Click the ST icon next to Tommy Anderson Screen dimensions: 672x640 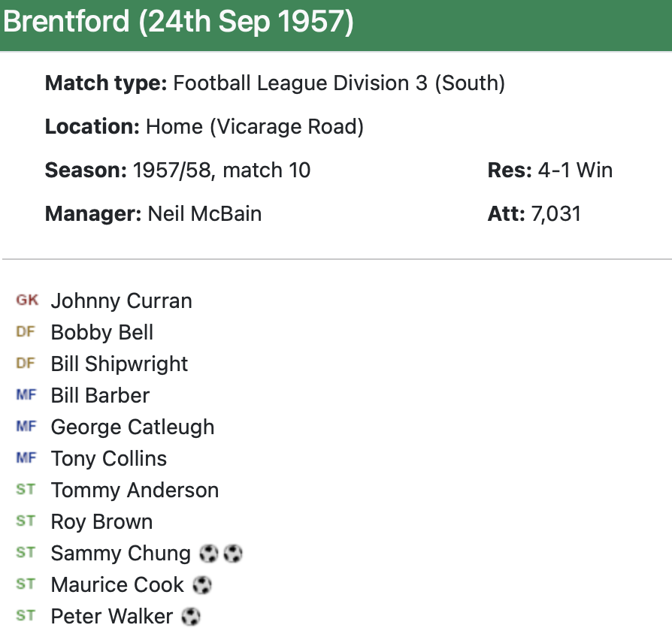tap(26, 490)
